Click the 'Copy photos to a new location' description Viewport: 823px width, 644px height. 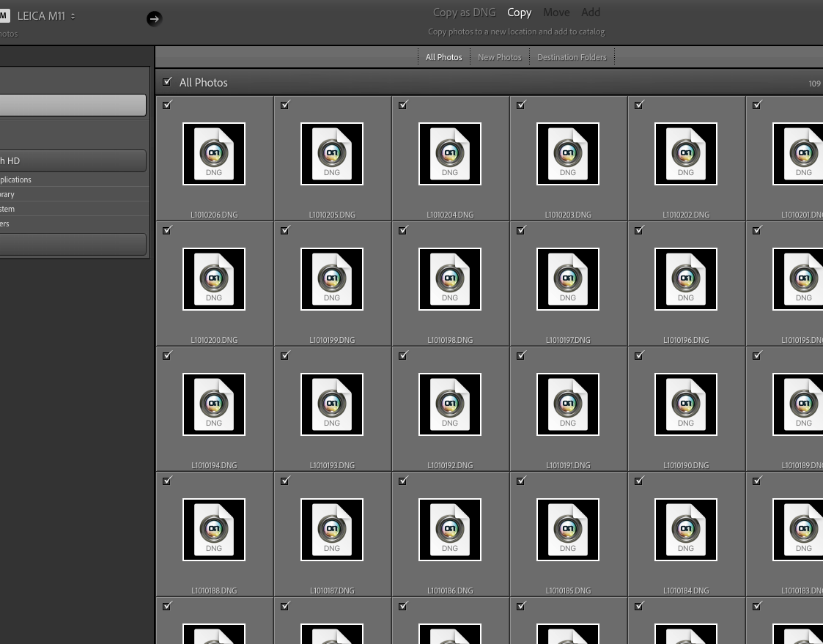[517, 32]
